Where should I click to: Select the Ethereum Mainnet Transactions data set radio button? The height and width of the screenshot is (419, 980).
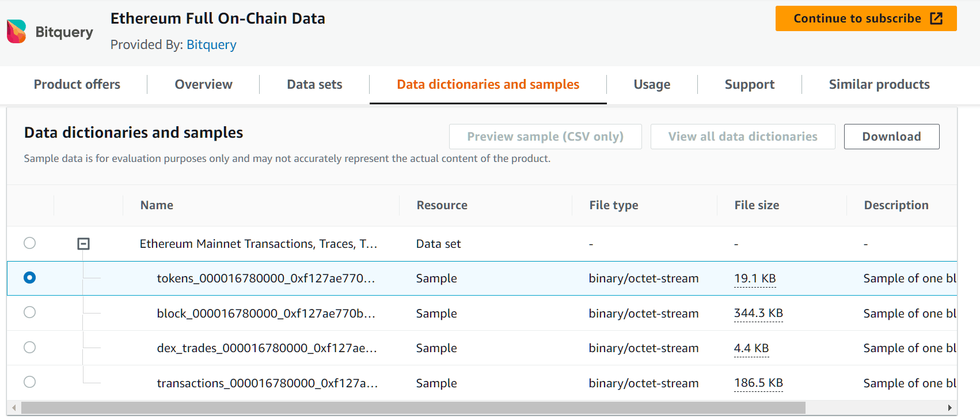(30, 243)
